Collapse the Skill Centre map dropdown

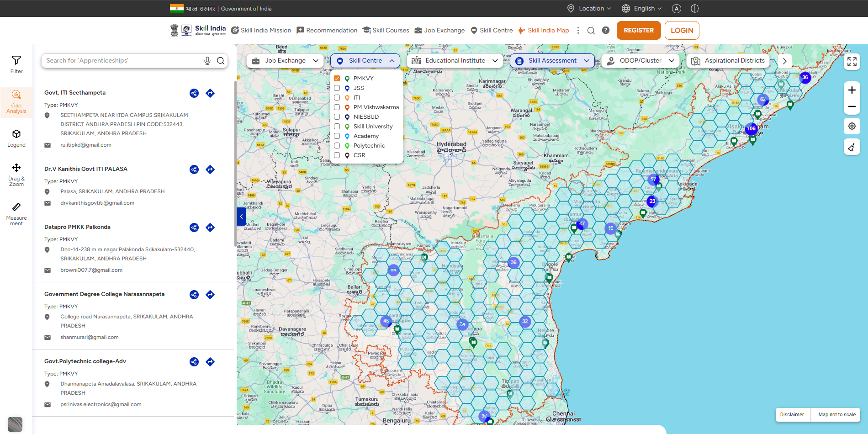(365, 61)
